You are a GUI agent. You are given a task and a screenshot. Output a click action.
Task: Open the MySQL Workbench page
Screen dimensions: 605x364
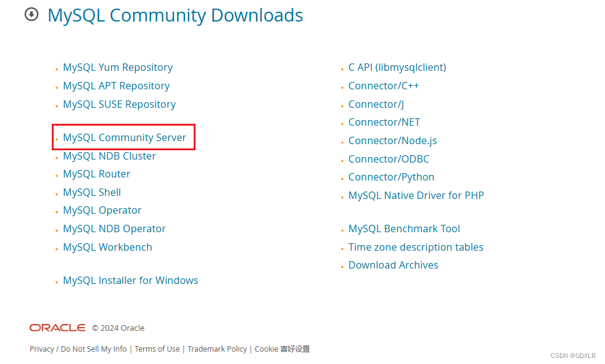coord(107,247)
